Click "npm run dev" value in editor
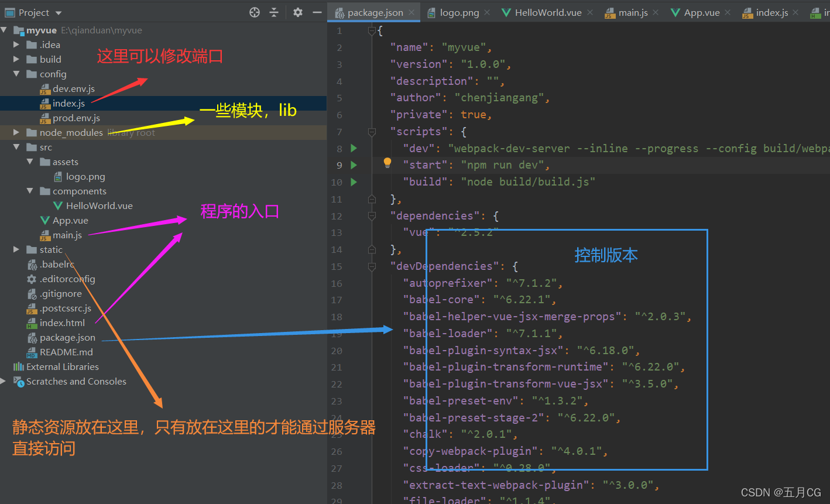The height and width of the screenshot is (504, 830). pos(502,165)
